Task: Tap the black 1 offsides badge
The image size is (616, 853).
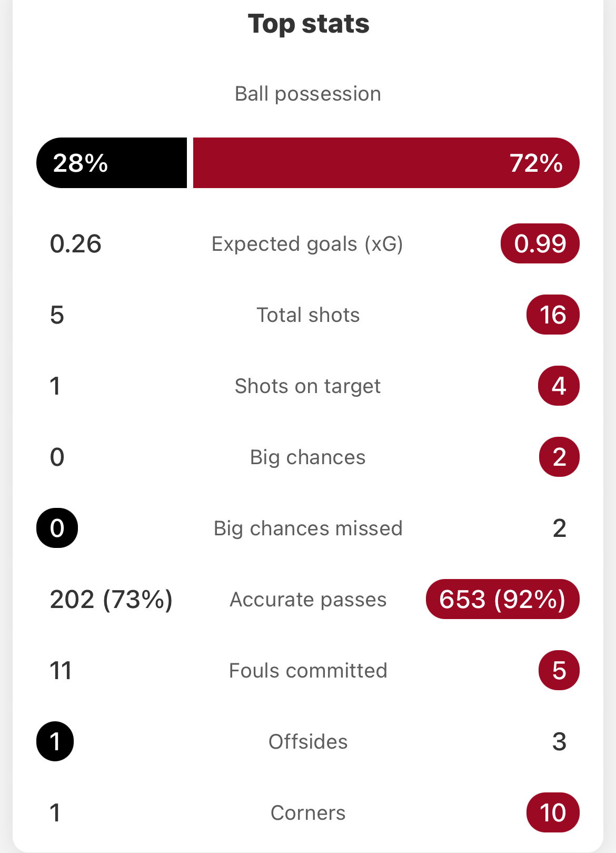Action: point(55,741)
